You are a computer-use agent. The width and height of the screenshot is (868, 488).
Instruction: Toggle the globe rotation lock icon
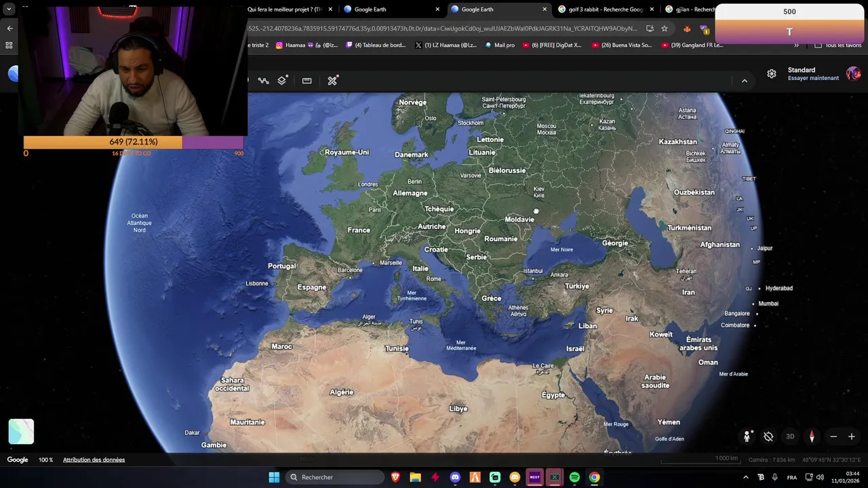point(768,436)
